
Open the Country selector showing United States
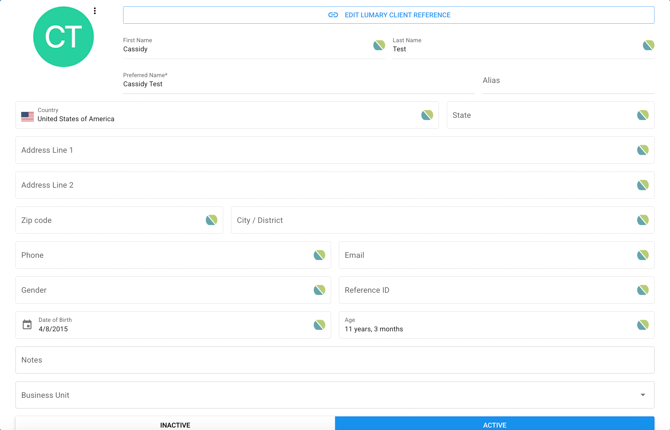click(x=227, y=115)
